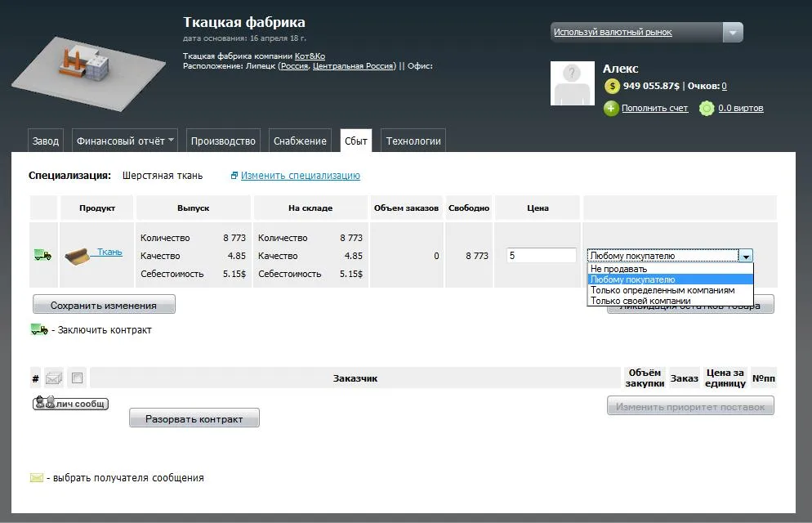Click the envelope icon in the orders table header
Screen dimensions: 812x523
[54, 378]
